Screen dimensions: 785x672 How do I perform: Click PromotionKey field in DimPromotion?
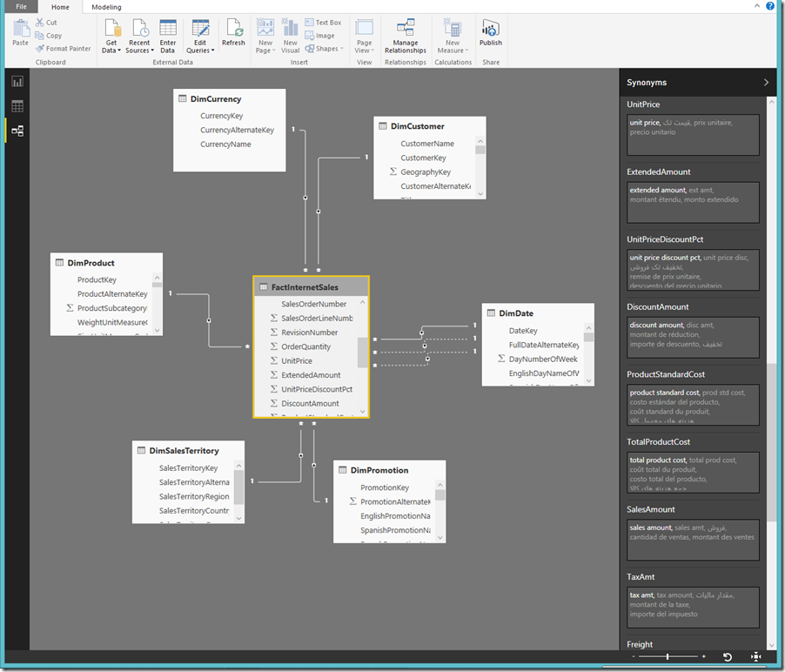(385, 487)
